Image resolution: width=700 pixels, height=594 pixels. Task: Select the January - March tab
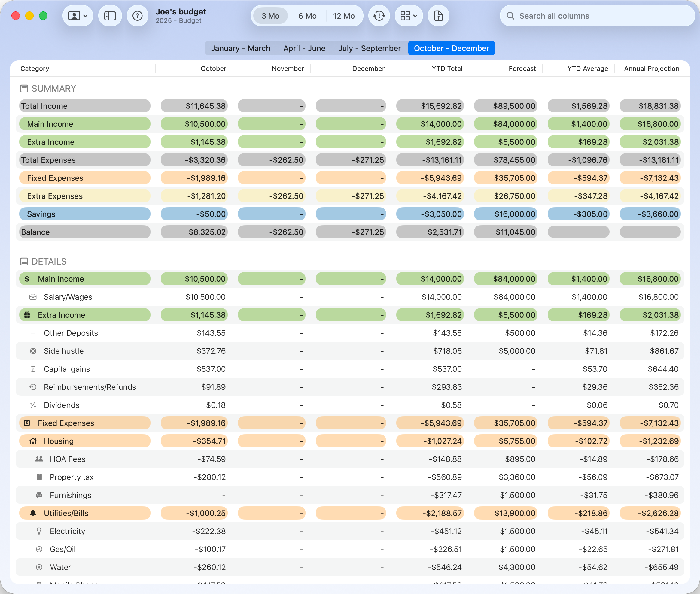pyautogui.click(x=241, y=48)
